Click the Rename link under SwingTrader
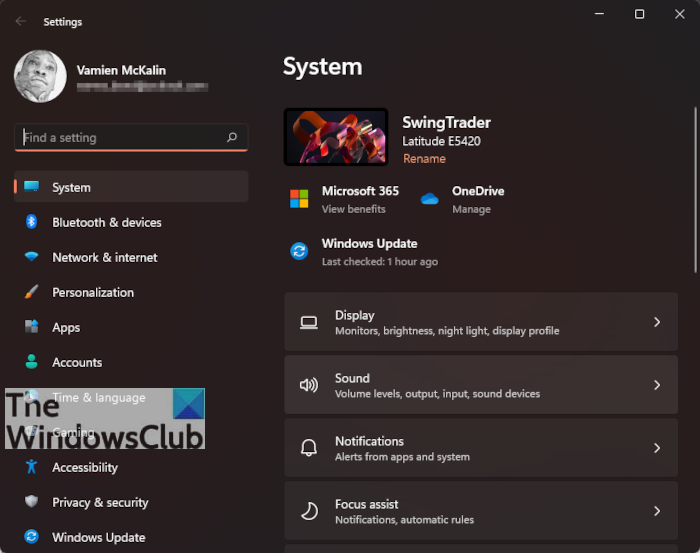This screenshot has height=553, width=700. click(424, 159)
